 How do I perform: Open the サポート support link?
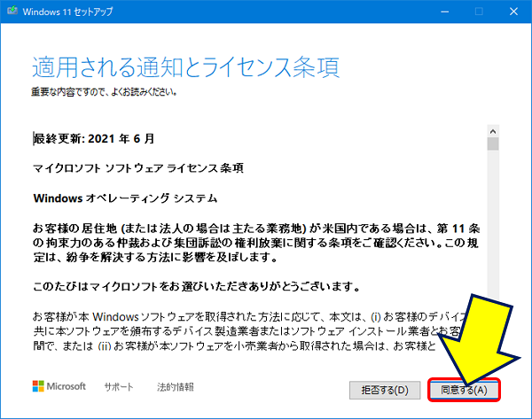119,387
